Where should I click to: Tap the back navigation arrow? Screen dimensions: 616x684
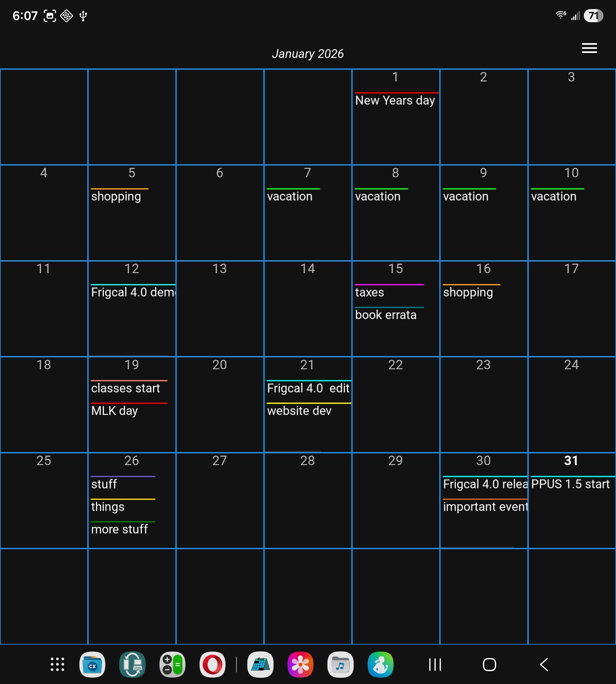click(544, 664)
